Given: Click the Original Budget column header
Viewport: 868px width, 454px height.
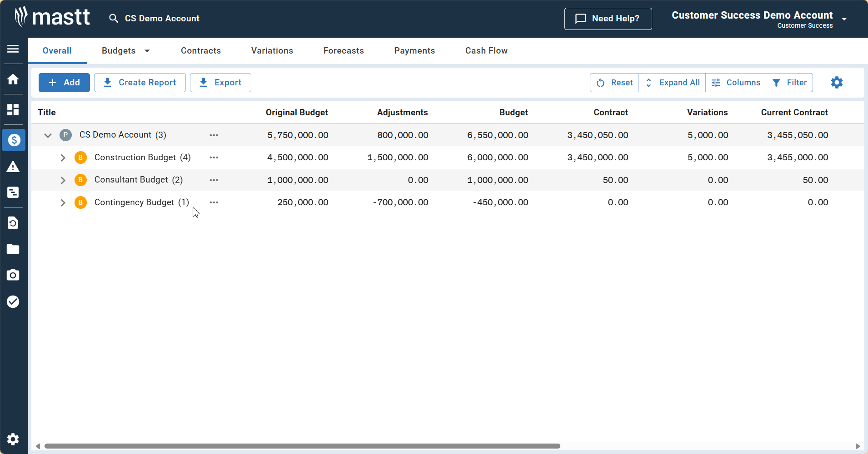Looking at the screenshot, I should coord(297,113).
